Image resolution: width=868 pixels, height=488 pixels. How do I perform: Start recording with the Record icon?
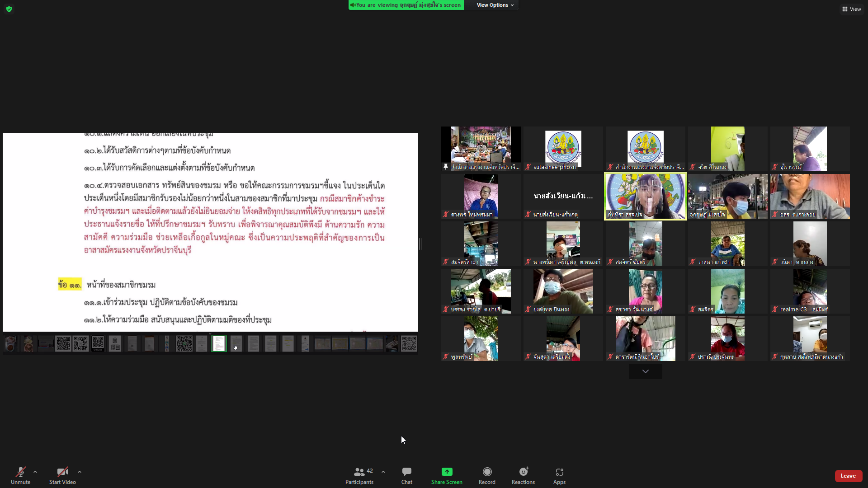click(x=487, y=472)
